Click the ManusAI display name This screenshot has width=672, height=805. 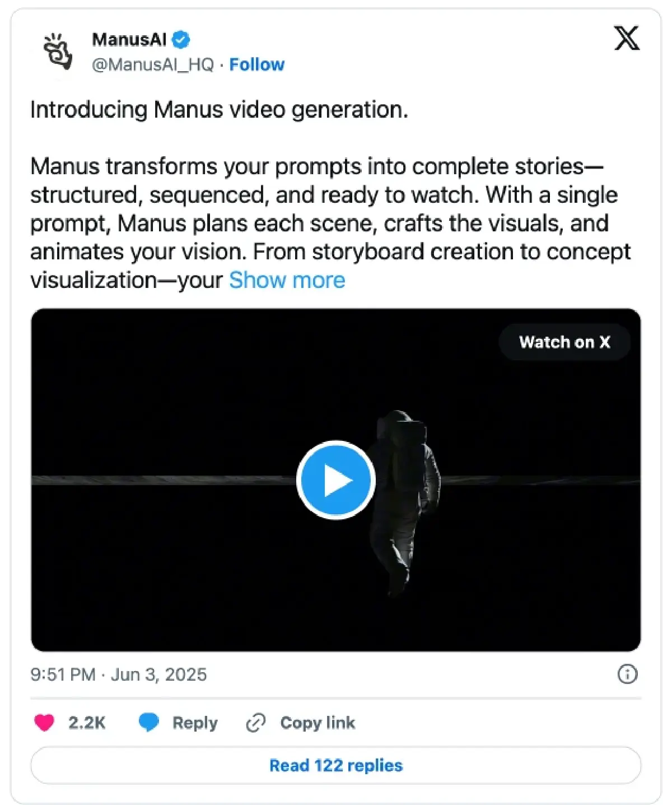point(129,40)
